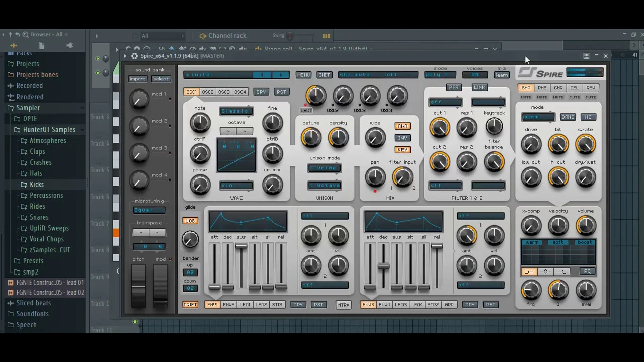Switch to the OSC2 tab
The height and width of the screenshot is (362, 644).
click(x=208, y=92)
